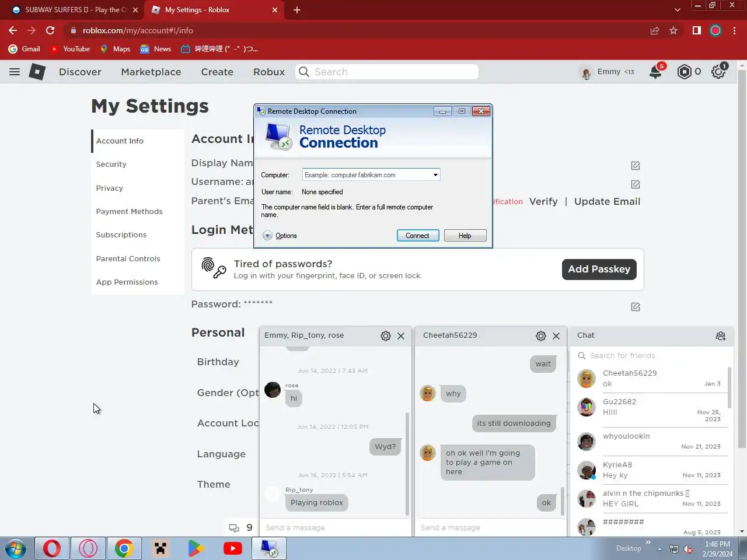This screenshot has width=747, height=560.
Task: Open settings gear in Emmy, Rip_tony, rose chat
Action: click(x=385, y=336)
